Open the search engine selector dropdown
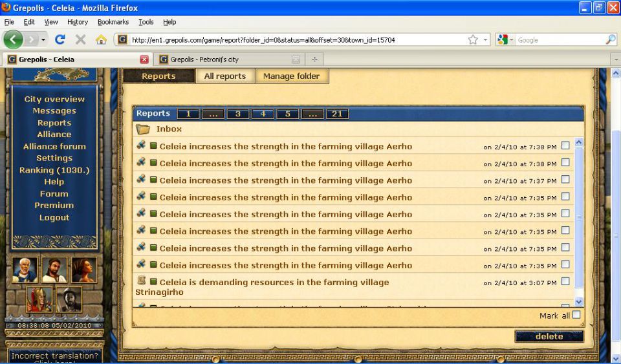The width and height of the screenshot is (621, 364). point(511,39)
